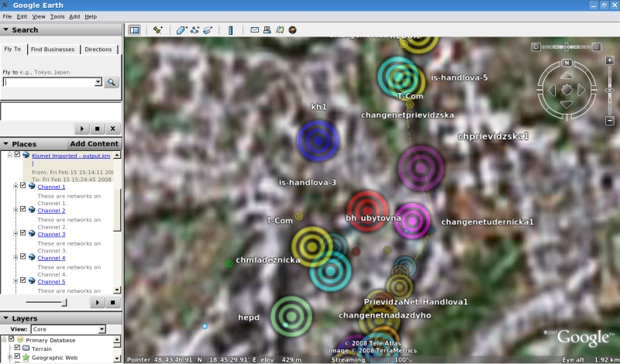Expand the Channel 1 tree node
Image resolution: width=620 pixels, height=364 pixels.
15,186
